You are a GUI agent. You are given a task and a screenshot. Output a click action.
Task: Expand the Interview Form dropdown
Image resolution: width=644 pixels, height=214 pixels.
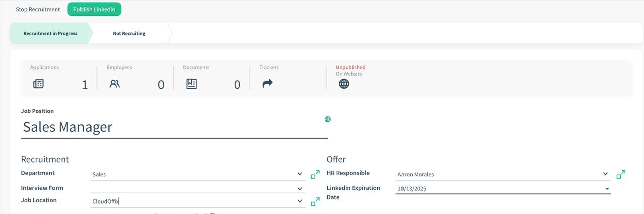[300, 189]
